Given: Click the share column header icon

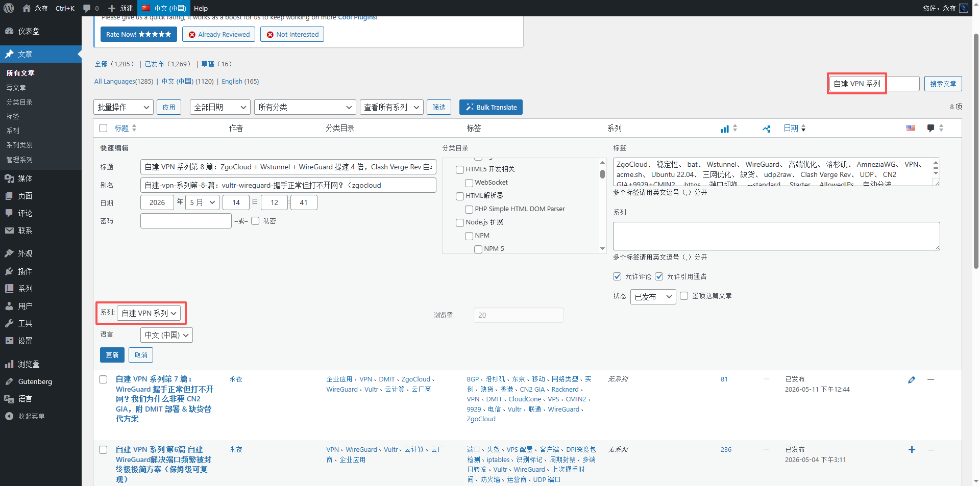Looking at the screenshot, I should (767, 129).
